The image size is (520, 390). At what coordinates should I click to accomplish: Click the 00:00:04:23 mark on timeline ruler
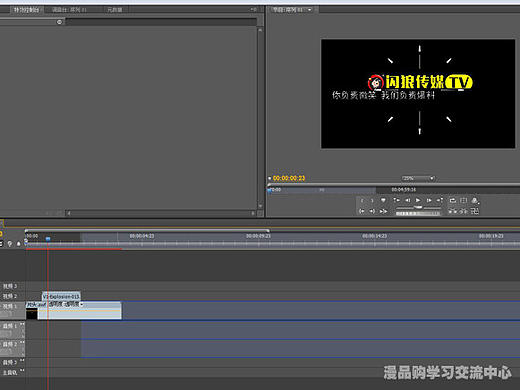coord(142,236)
